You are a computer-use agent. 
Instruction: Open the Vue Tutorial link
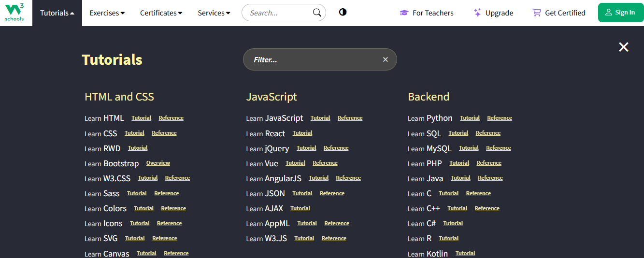[295, 163]
